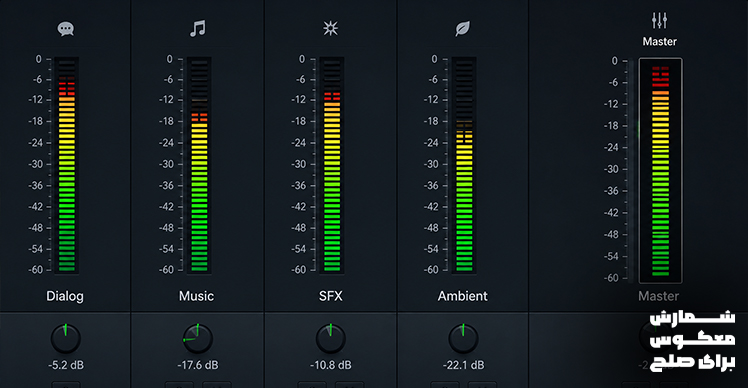This screenshot has height=388, width=748.
Task: Click the -10.8 dB value
Action: [331, 366]
